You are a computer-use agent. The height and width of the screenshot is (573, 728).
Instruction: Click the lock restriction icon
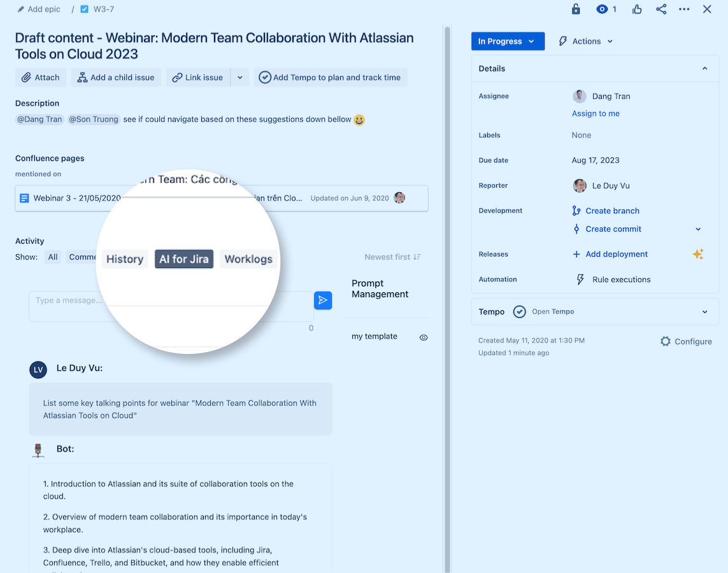point(576,9)
